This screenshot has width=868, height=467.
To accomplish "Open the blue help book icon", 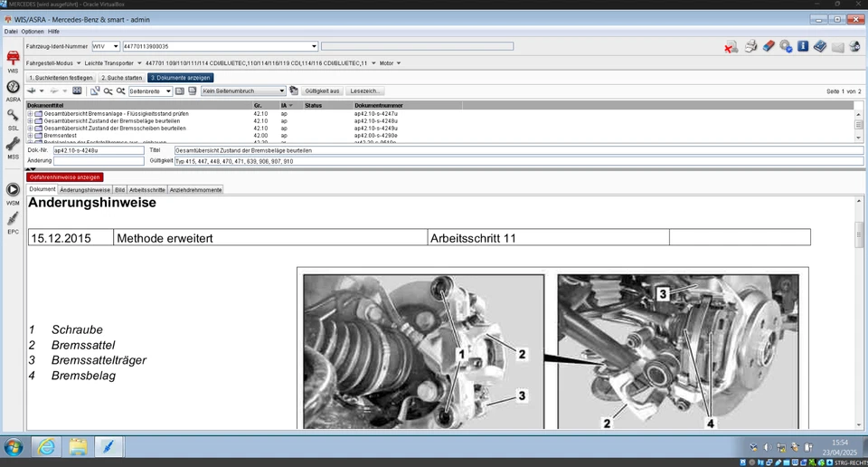I will pos(820,46).
